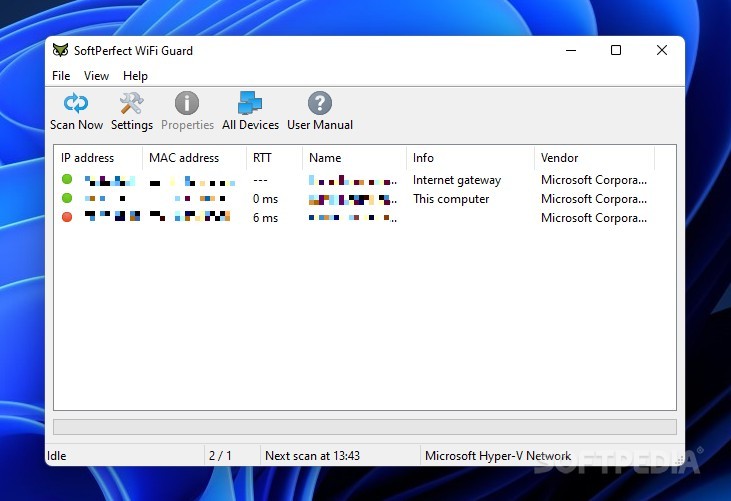Click the This computer info cell
This screenshot has width=731, height=501.
coord(451,199)
